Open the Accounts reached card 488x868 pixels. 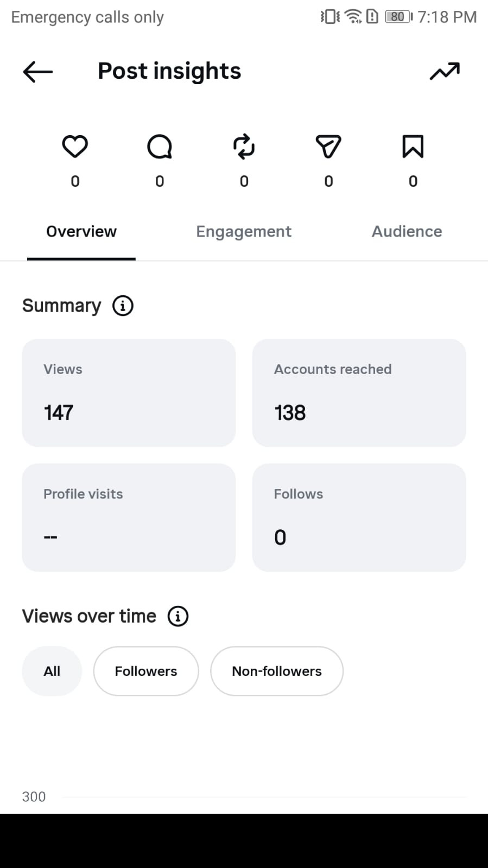(x=359, y=393)
